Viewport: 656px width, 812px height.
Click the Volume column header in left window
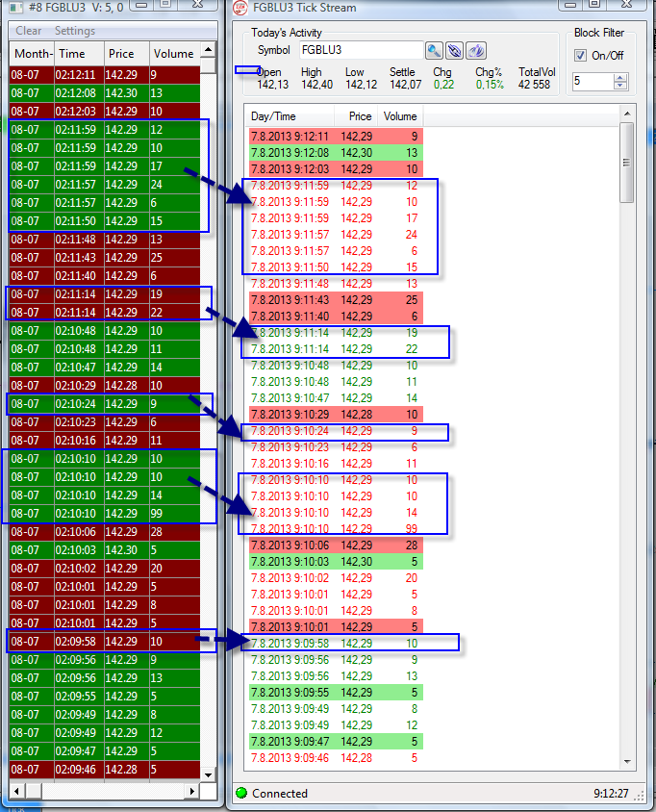click(x=174, y=54)
